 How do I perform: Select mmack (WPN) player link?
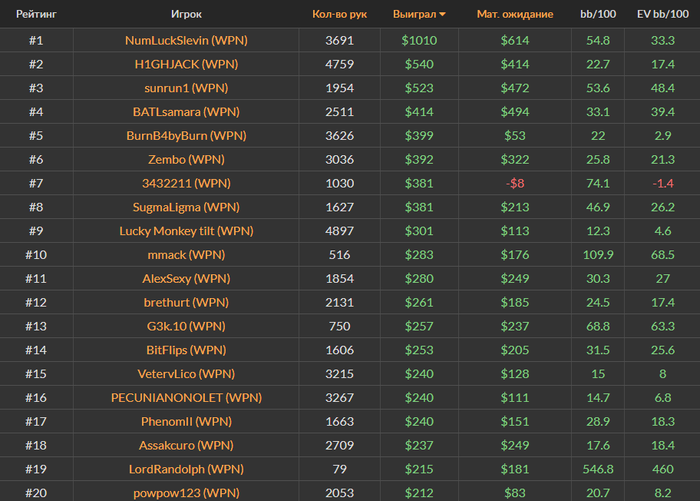(186, 255)
